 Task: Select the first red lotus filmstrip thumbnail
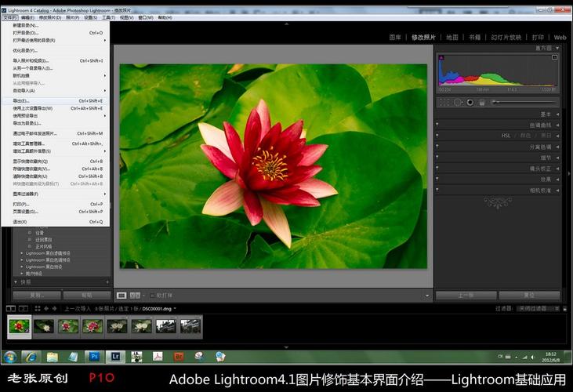point(20,326)
